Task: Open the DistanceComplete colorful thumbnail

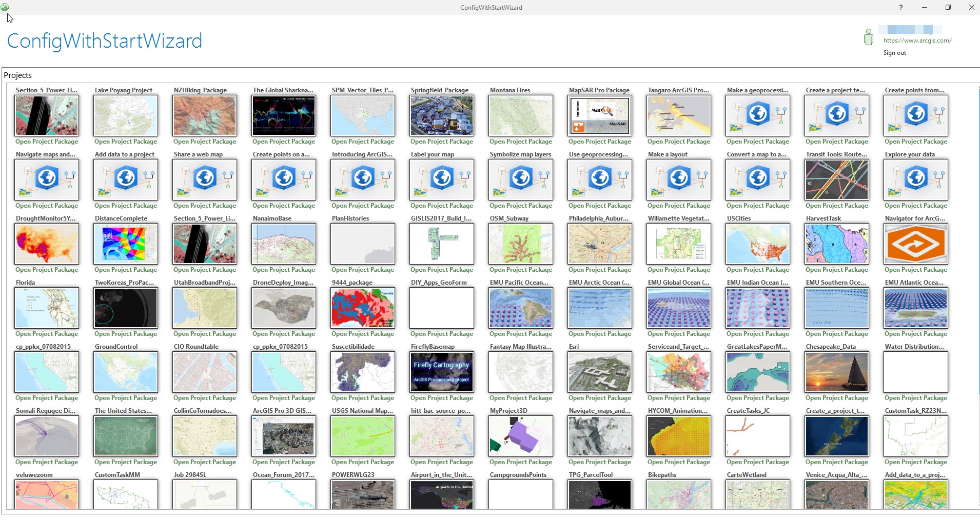Action: pos(126,244)
